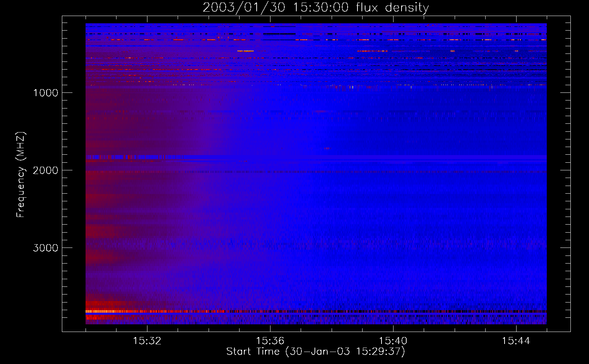
Task: Click the plot title '2003/01/30 15:30:00 flux density'
Action: point(316,8)
